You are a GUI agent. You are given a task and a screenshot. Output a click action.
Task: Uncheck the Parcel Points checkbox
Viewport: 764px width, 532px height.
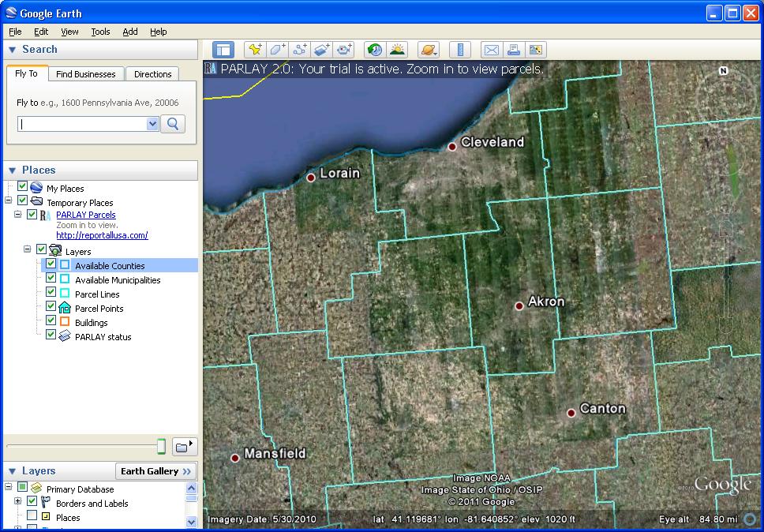[x=51, y=306]
